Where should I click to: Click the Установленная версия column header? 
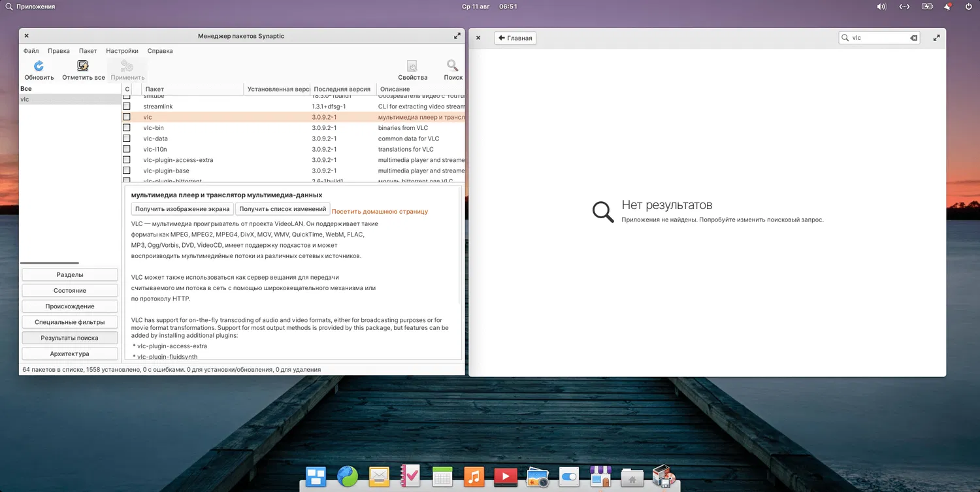point(278,89)
